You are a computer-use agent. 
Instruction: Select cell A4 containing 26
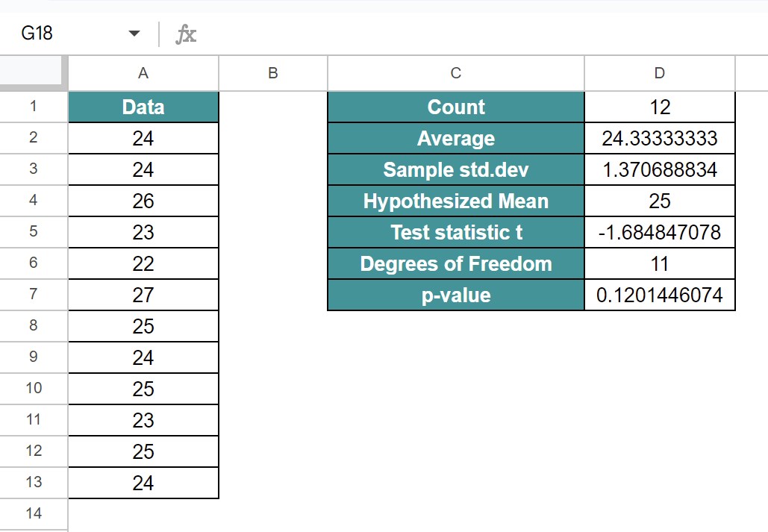point(143,201)
